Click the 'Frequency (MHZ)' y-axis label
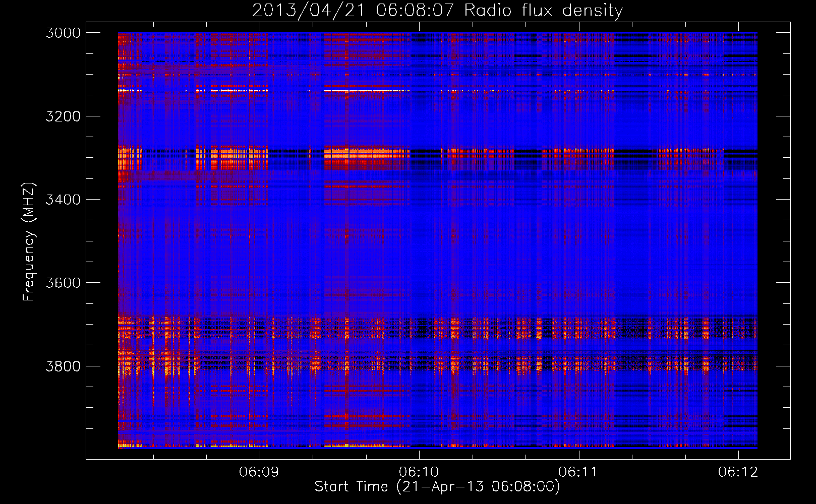 coord(29,242)
